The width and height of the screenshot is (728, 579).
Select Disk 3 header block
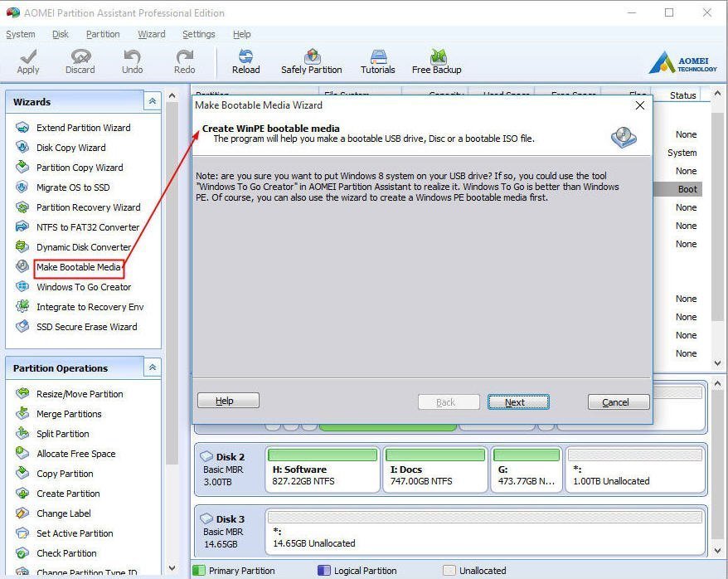pyautogui.click(x=230, y=532)
